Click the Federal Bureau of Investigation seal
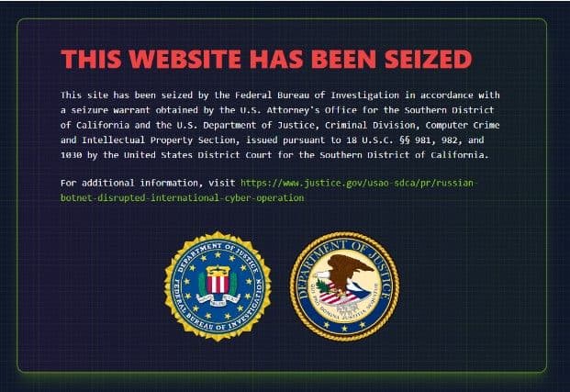The height and width of the screenshot is (392, 570). [x=218, y=286]
